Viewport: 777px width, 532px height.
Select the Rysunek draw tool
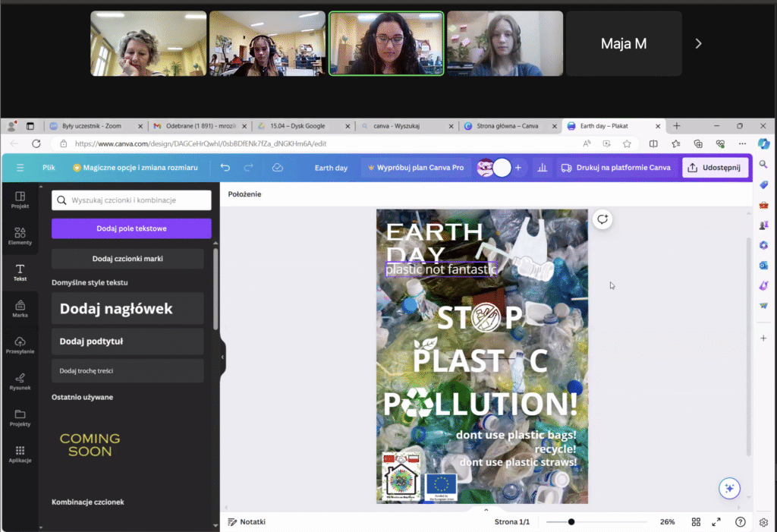click(x=20, y=381)
